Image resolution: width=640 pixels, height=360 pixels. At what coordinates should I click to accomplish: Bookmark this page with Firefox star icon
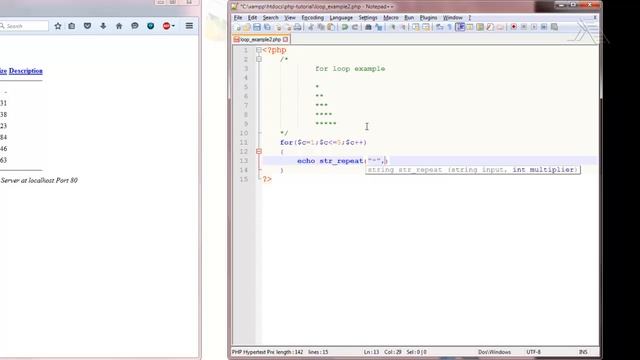tap(58, 26)
